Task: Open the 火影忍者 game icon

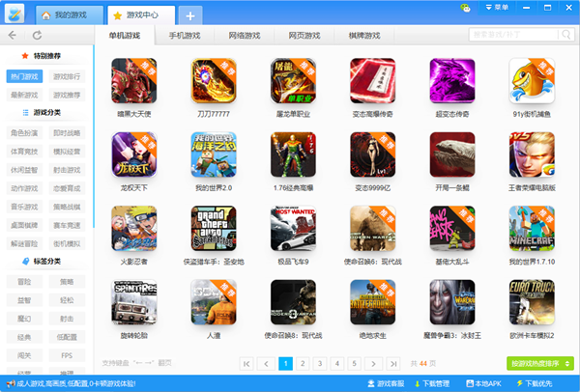Action: coord(134,228)
